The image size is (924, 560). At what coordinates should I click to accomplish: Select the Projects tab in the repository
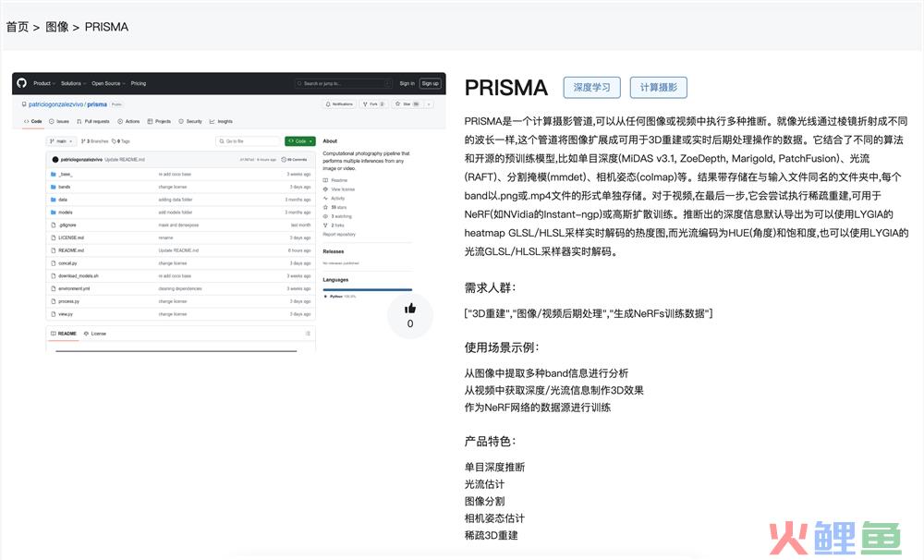tap(159, 121)
